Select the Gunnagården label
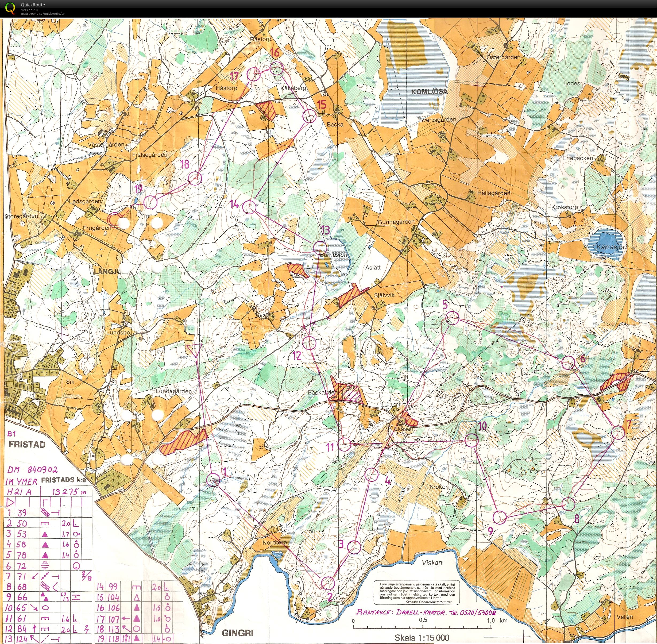Viewport: 657px width, 644px height. coord(396,222)
